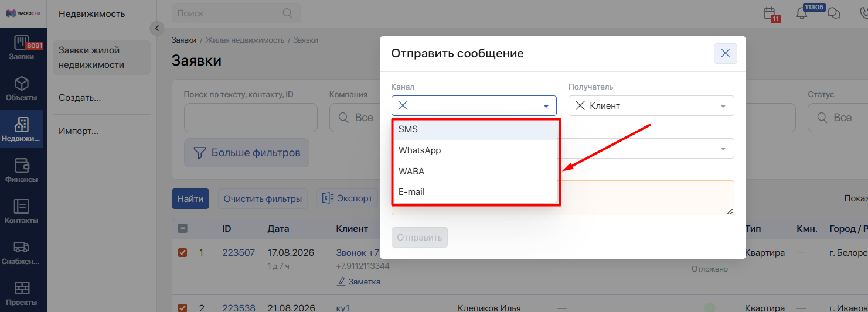Image resolution: width=868 pixels, height=312 pixels.
Task: Open the Получатель dropdown
Action: point(651,106)
